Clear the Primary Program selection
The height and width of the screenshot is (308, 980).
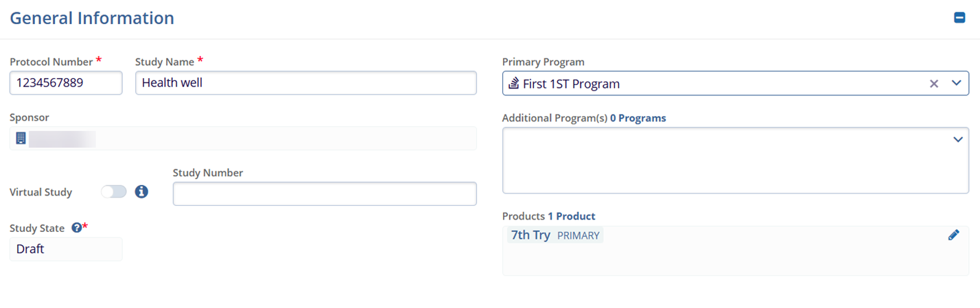(x=933, y=84)
